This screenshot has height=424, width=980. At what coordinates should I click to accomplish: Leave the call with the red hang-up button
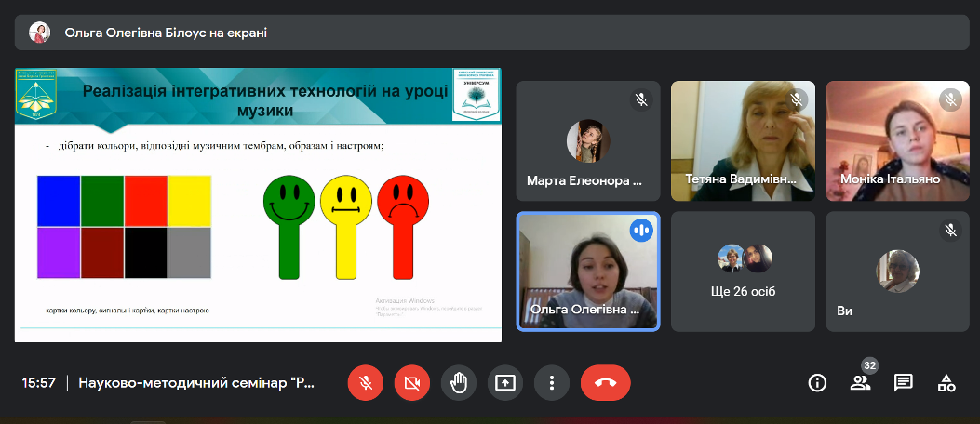606,382
